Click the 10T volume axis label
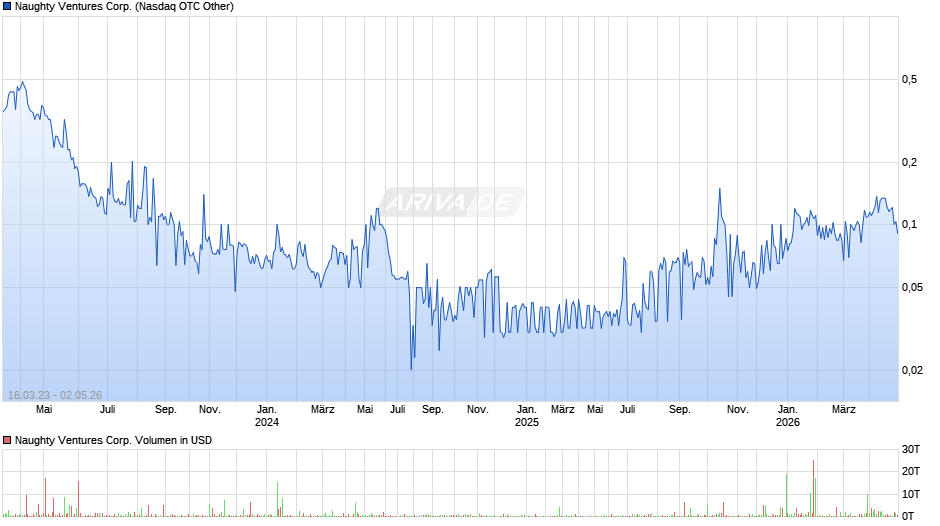This screenshot has width=940, height=526. click(911, 494)
